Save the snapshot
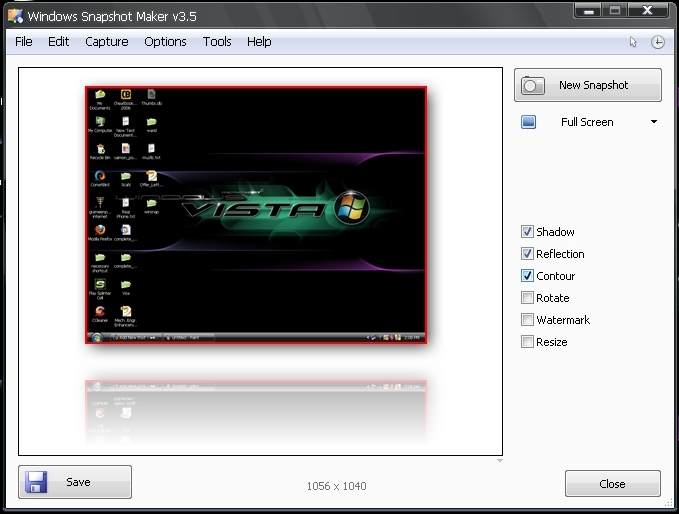Viewport: 679px width, 514px height. (x=75, y=482)
